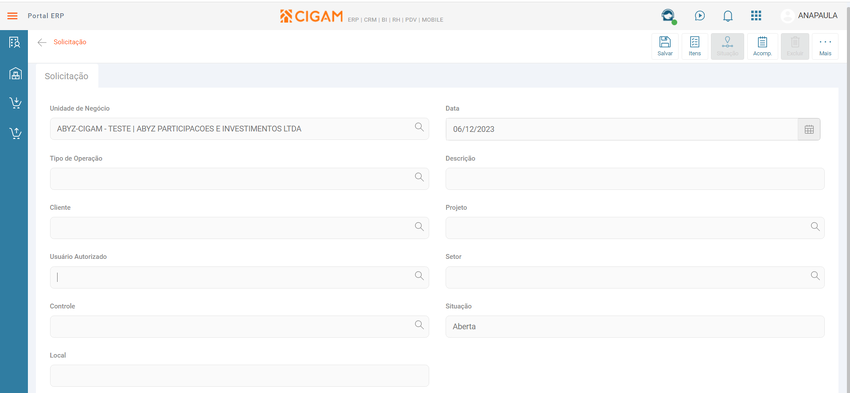This screenshot has width=850, height=393.
Task: Search Tipo de Operação with magnifier icon
Action: (419, 177)
